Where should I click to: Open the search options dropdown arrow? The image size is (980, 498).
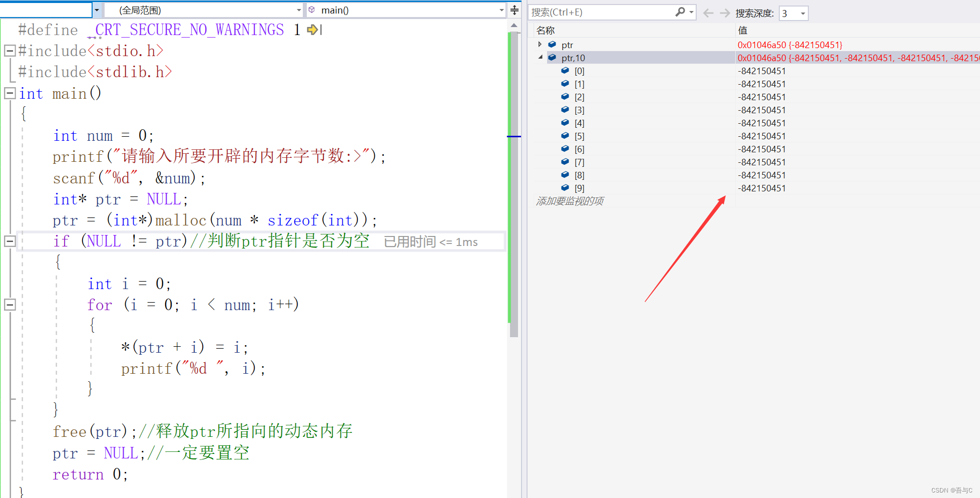tap(691, 13)
